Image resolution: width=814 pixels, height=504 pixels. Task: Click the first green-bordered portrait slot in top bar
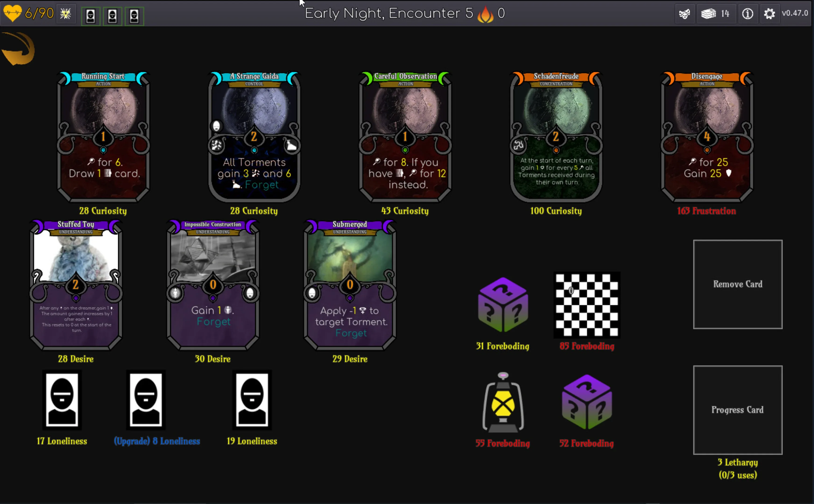point(91,16)
